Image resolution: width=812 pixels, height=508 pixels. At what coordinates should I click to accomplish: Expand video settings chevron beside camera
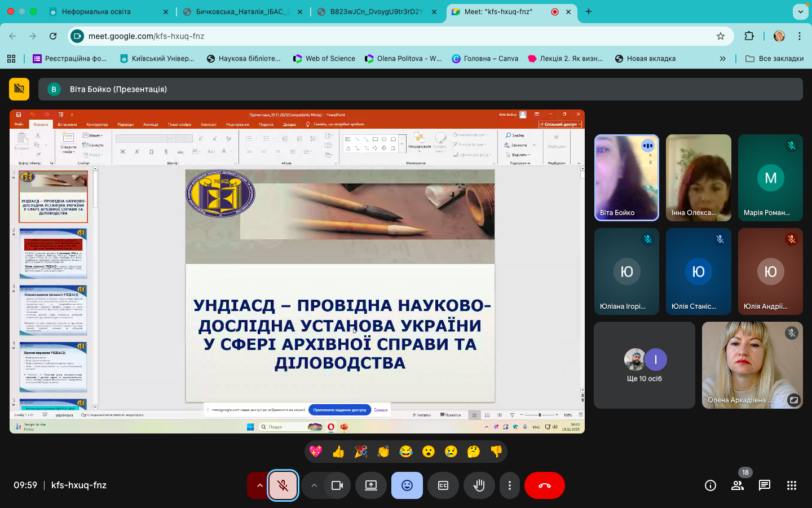(x=314, y=485)
